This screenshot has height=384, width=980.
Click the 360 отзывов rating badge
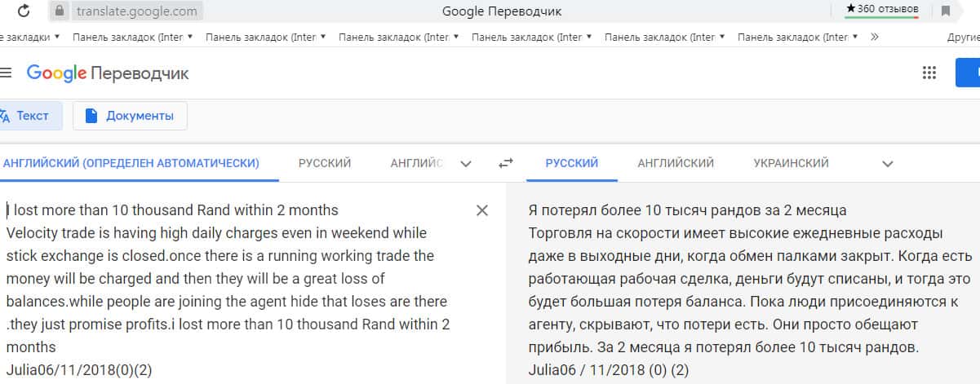(882, 9)
